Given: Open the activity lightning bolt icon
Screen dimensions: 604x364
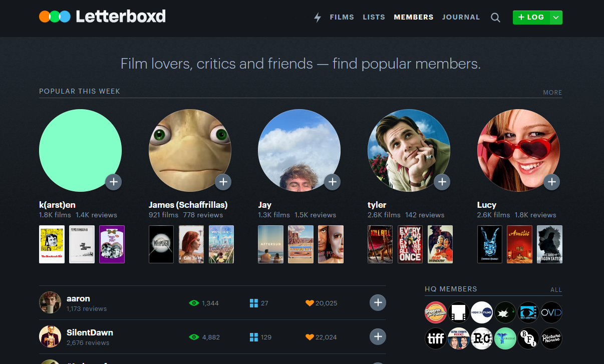Looking at the screenshot, I should click(317, 18).
